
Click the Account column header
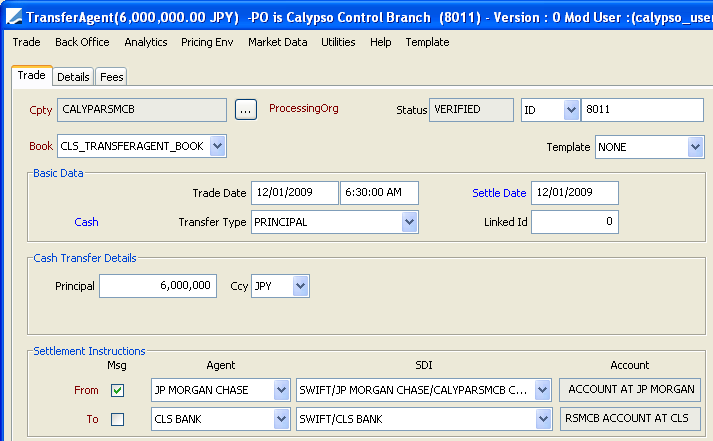pos(630,365)
